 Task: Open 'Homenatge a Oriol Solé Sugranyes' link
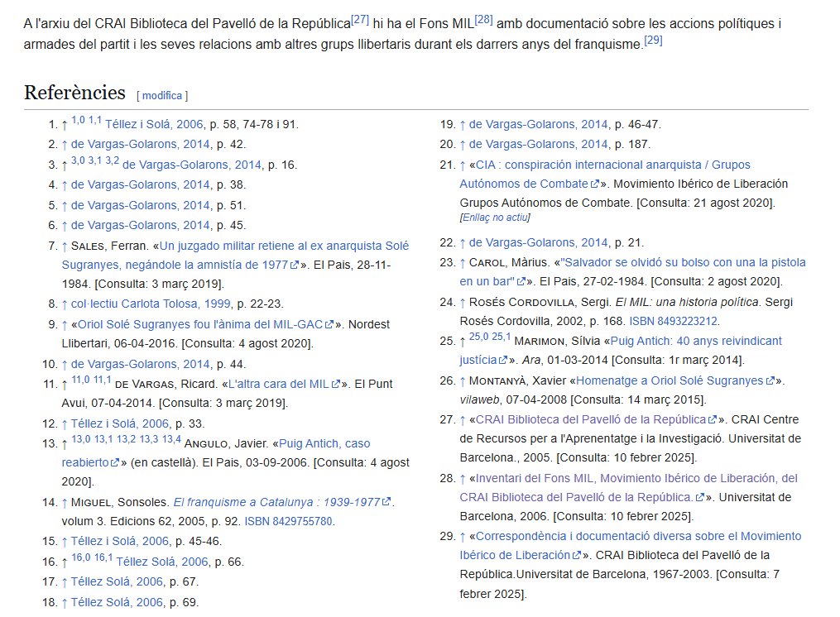[x=670, y=381]
